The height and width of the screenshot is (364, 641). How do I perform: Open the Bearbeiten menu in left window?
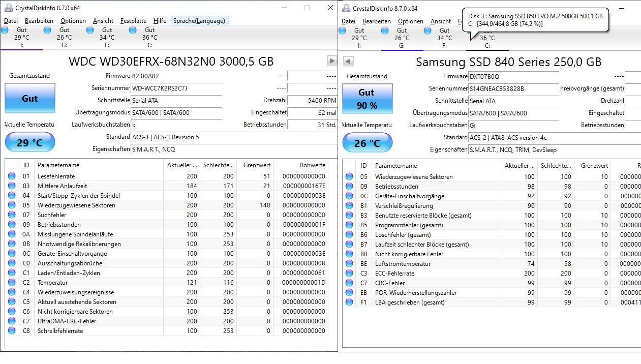[x=39, y=21]
